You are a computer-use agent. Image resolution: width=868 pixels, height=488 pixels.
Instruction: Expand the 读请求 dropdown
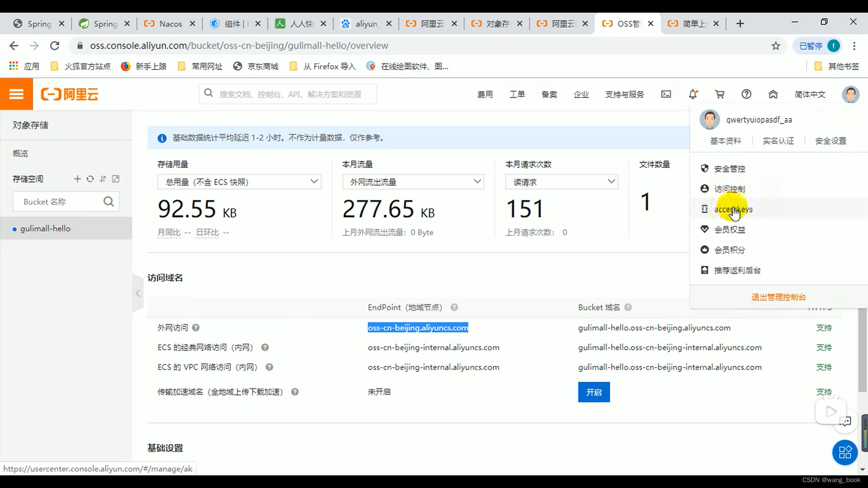(561, 182)
